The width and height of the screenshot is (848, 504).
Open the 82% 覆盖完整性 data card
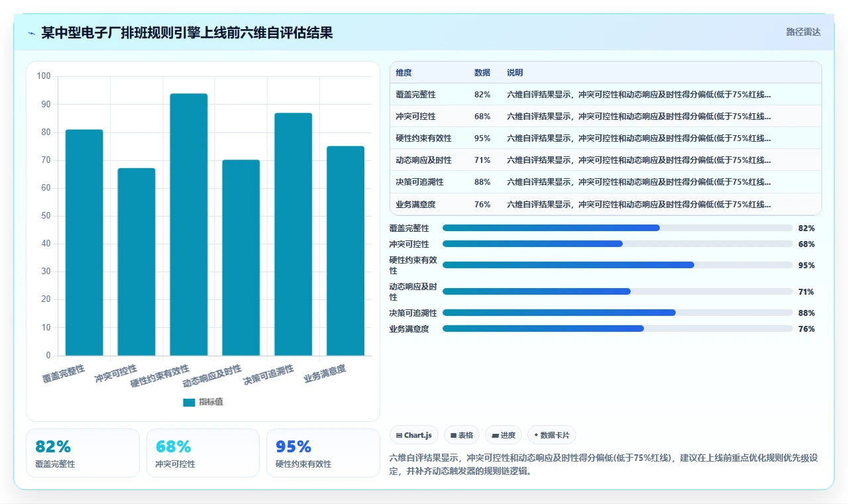click(x=83, y=453)
